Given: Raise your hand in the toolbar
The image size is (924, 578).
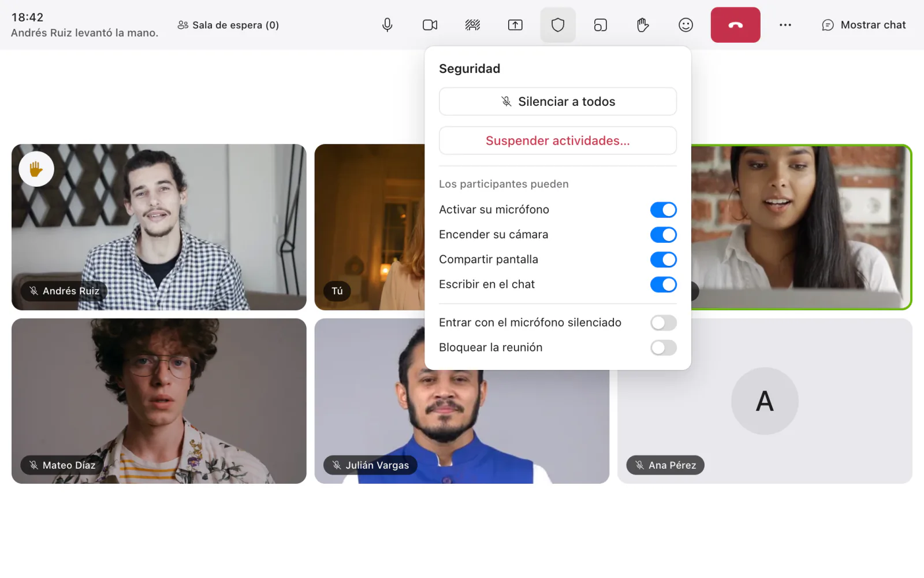Looking at the screenshot, I should click(x=643, y=25).
